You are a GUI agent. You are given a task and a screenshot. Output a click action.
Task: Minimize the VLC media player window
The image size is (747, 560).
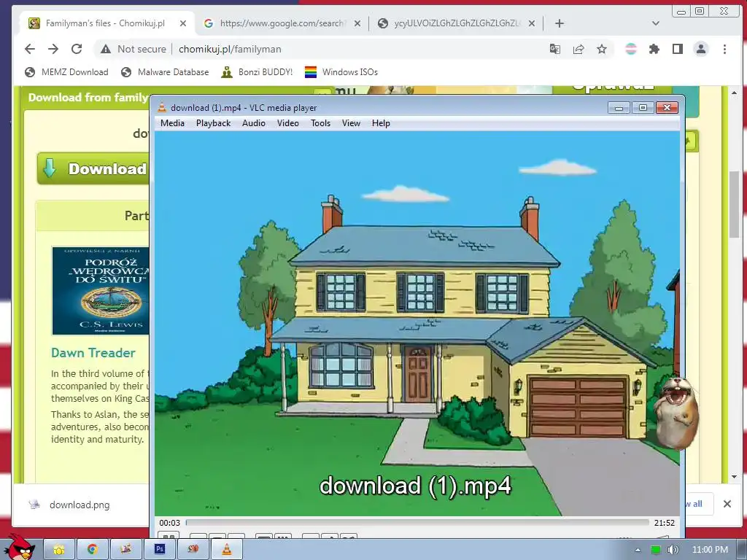pos(619,108)
